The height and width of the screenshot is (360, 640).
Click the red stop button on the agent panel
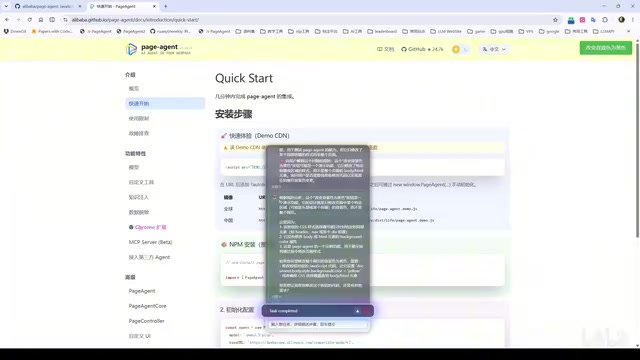tap(367, 311)
